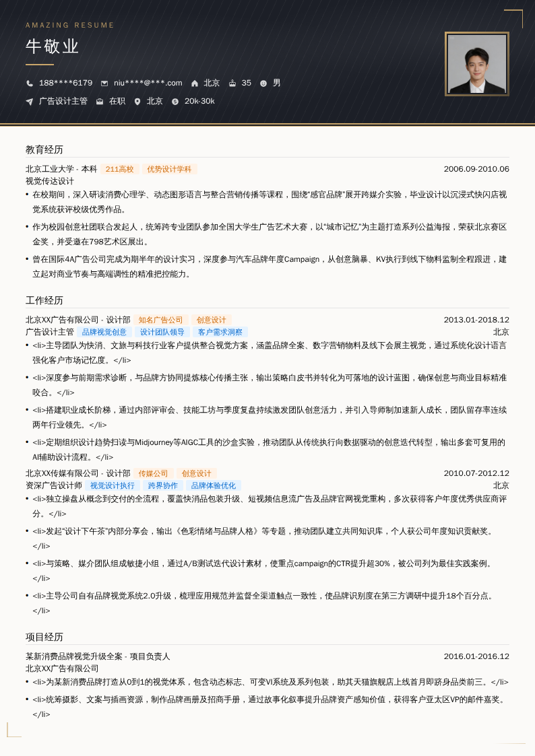Click the job title 广告设计主管 in header
The image size is (535, 756).
click(x=63, y=101)
